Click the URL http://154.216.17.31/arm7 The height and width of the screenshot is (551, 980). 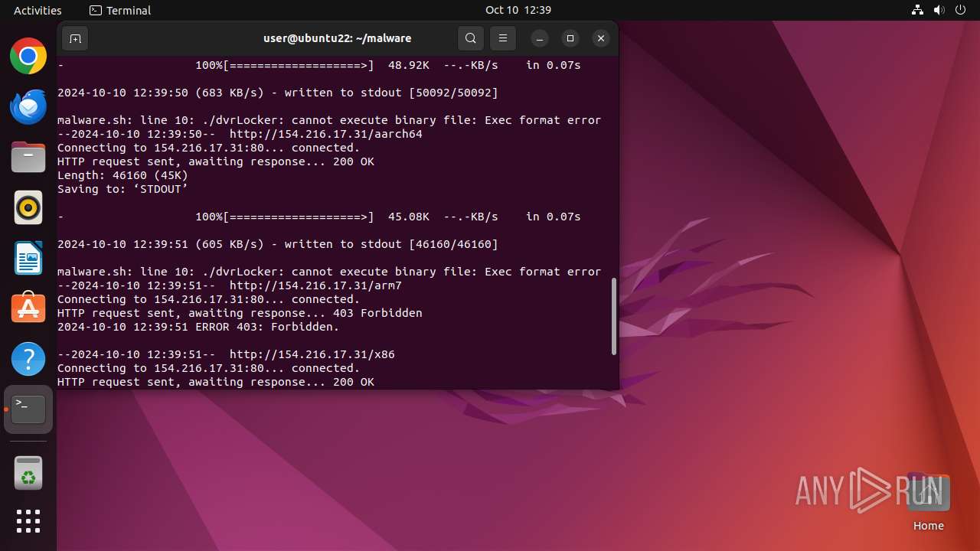[315, 285]
